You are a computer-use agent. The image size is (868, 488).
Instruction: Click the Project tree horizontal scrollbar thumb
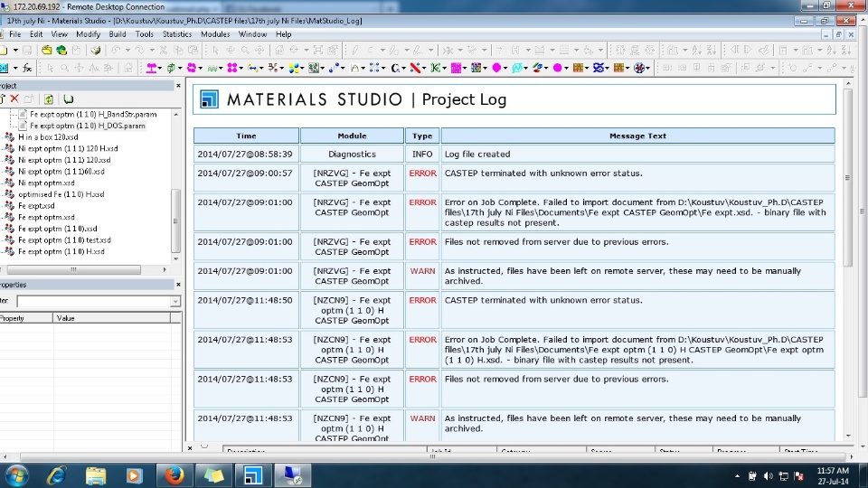point(73,269)
